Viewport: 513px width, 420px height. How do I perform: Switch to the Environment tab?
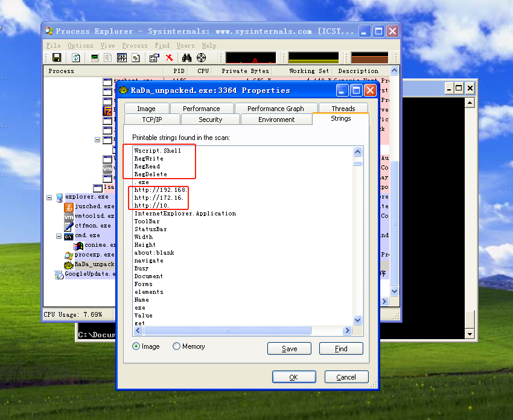[276, 119]
